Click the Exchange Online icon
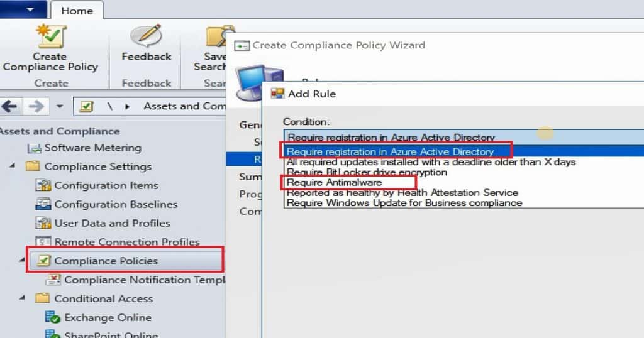Viewport: 644px width, 338px height. tap(53, 317)
